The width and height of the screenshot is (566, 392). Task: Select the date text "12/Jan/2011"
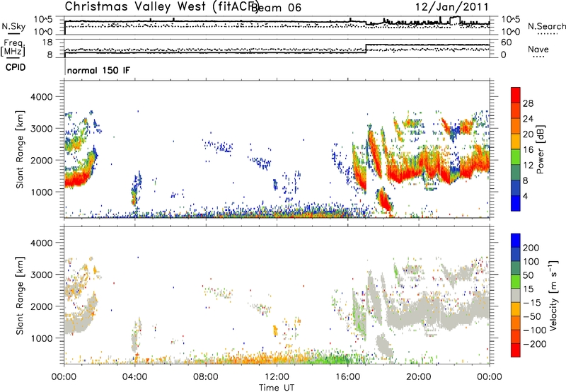pyautogui.click(x=451, y=7)
